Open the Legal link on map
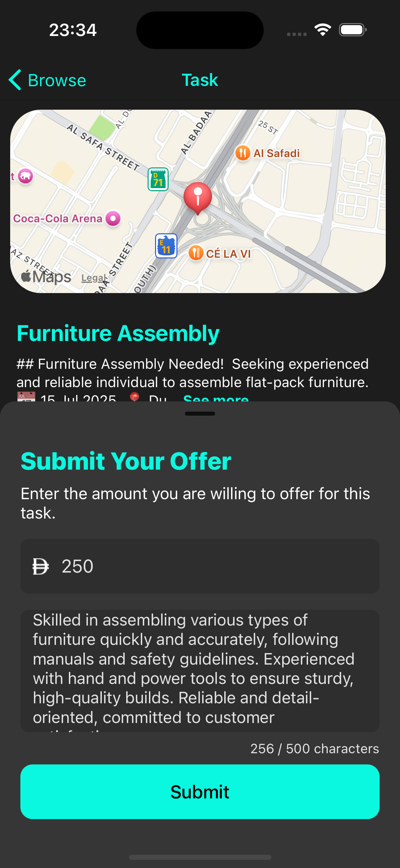400x868 pixels. click(x=94, y=278)
